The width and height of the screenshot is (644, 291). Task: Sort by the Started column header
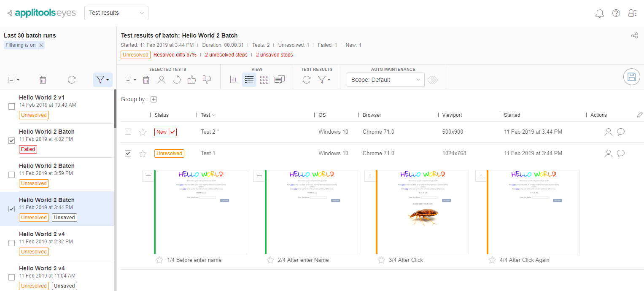tap(512, 115)
